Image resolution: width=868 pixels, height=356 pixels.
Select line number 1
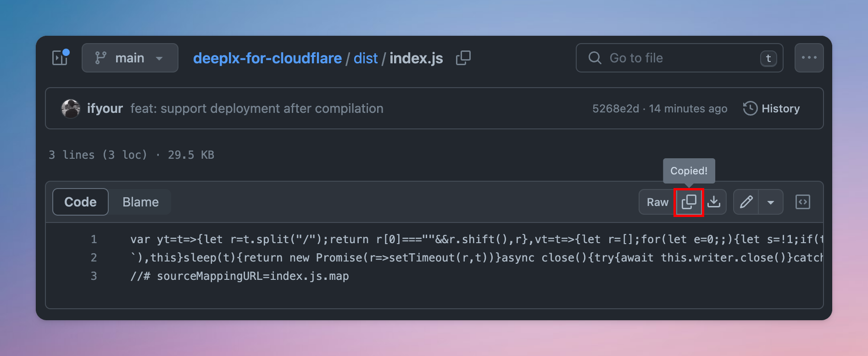[x=94, y=239]
